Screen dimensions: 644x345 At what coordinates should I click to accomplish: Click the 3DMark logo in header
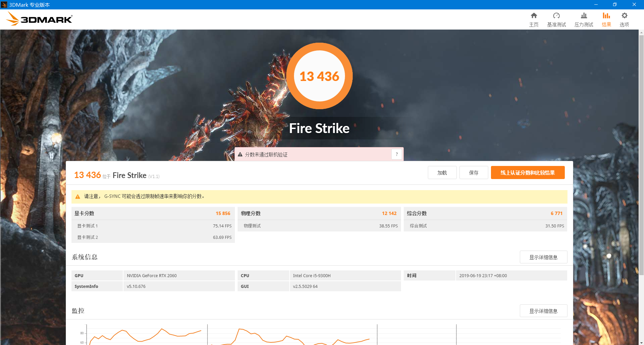39,19
